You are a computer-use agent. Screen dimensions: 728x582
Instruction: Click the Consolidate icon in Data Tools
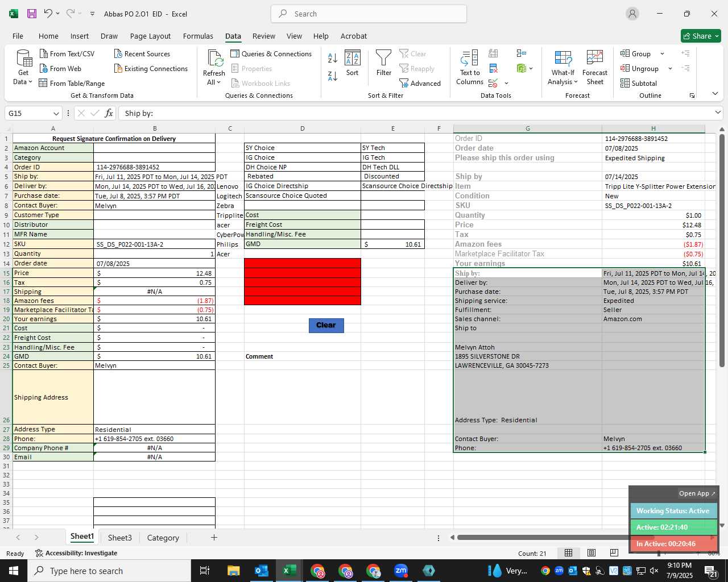pyautogui.click(x=522, y=53)
